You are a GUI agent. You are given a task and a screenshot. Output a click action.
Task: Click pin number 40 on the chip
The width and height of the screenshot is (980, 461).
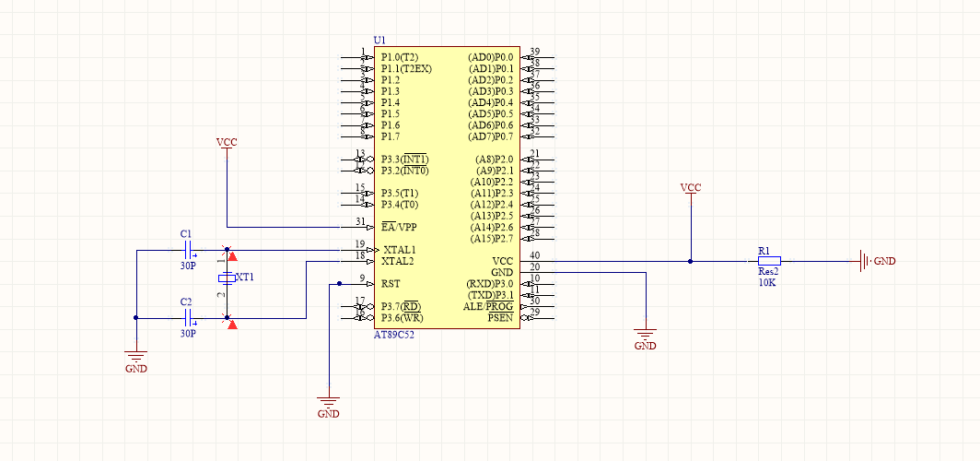click(x=534, y=255)
